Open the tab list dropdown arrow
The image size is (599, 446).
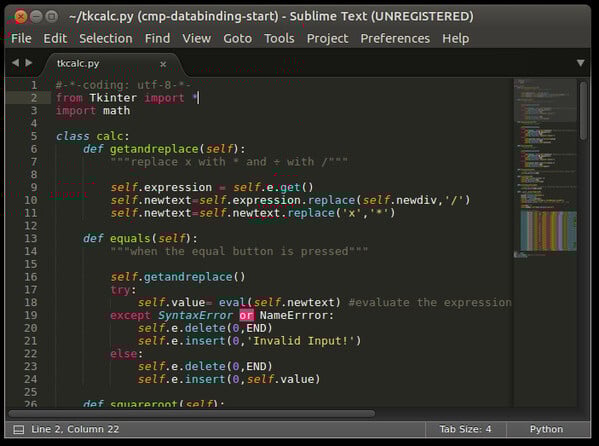(x=580, y=63)
